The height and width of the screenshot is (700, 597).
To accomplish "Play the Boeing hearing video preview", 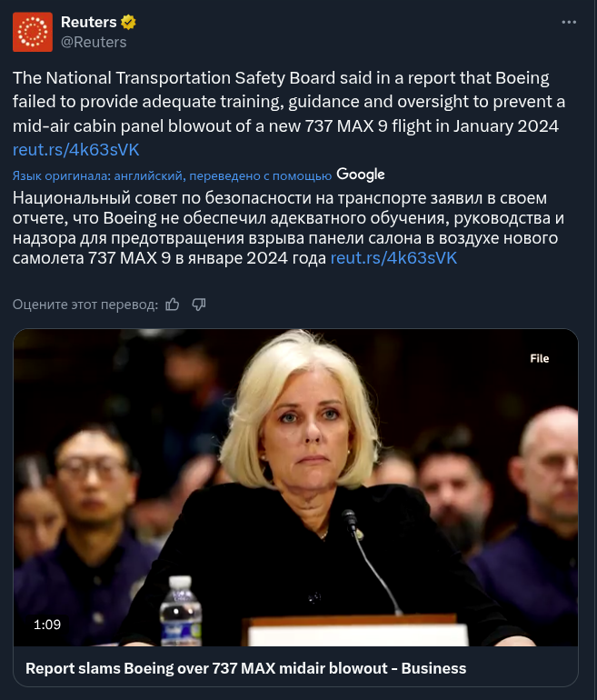I will 296,487.
